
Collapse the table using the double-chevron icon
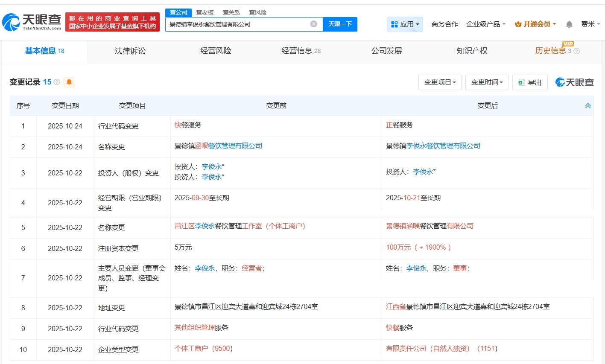(x=587, y=106)
